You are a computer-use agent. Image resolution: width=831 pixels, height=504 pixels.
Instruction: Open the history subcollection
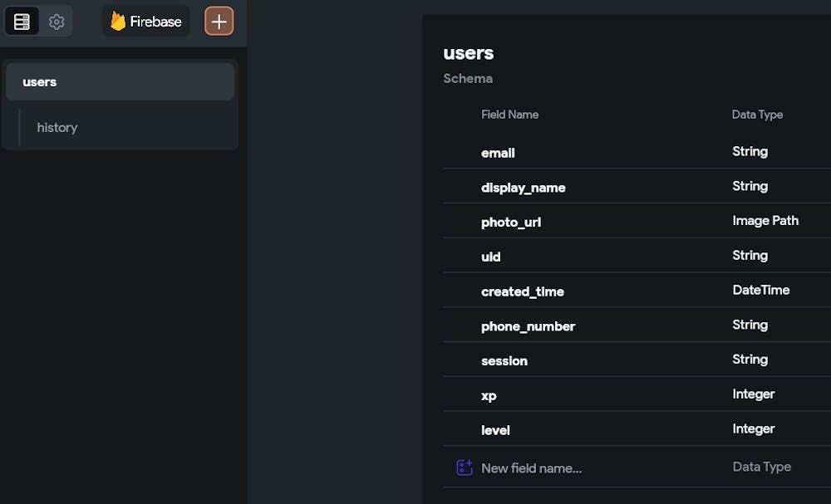tap(57, 128)
